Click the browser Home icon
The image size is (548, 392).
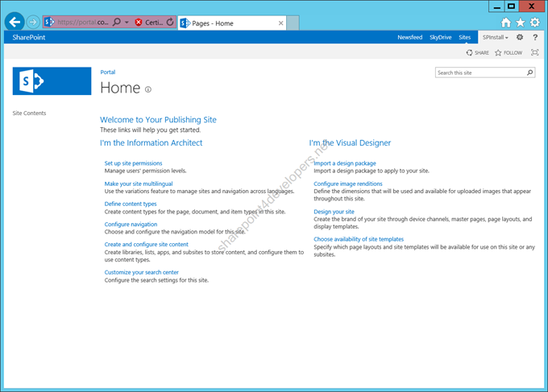tap(506, 23)
